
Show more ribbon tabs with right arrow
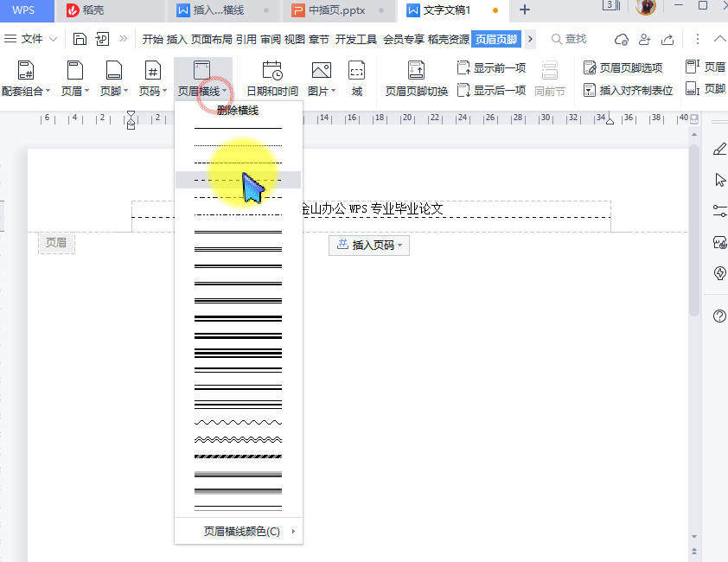pyautogui.click(x=530, y=39)
